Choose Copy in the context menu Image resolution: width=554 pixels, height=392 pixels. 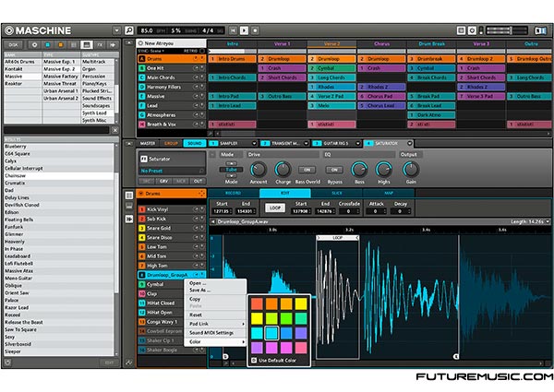pos(195,299)
